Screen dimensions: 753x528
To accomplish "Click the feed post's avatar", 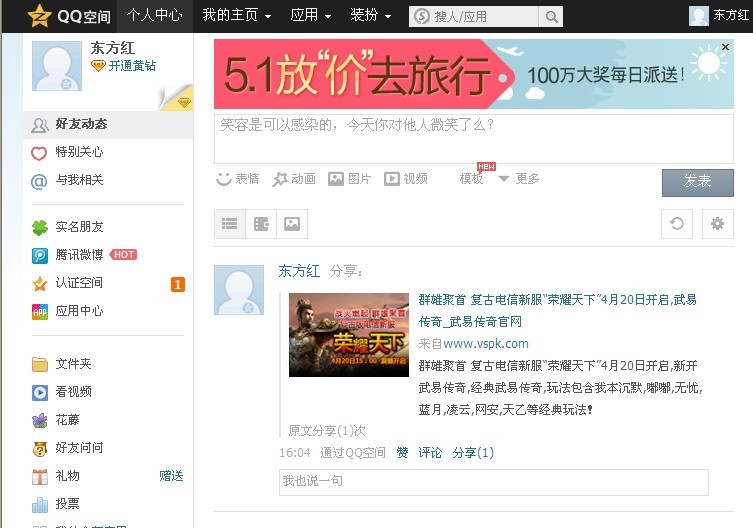I will coord(239,290).
